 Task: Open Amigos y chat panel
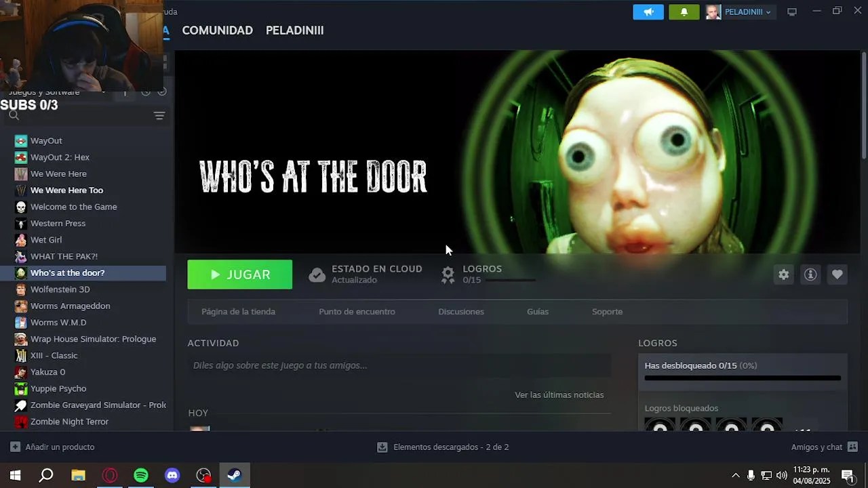click(x=824, y=447)
